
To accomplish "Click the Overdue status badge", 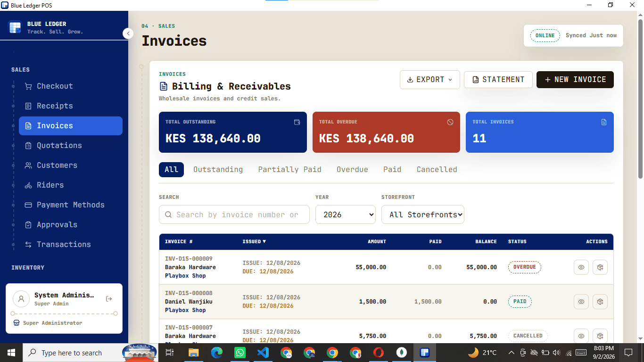I will [x=524, y=267].
